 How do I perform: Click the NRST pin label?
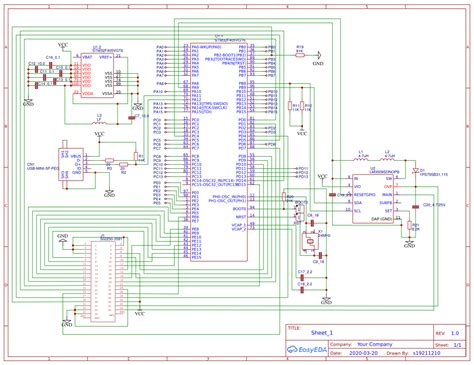click(241, 217)
